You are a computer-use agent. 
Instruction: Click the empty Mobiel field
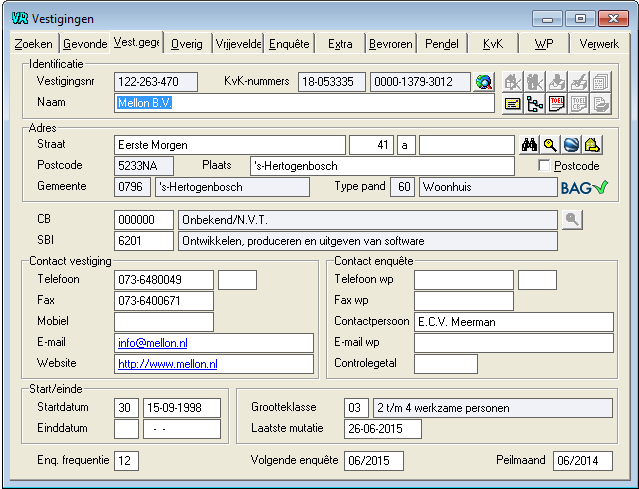[x=164, y=322]
